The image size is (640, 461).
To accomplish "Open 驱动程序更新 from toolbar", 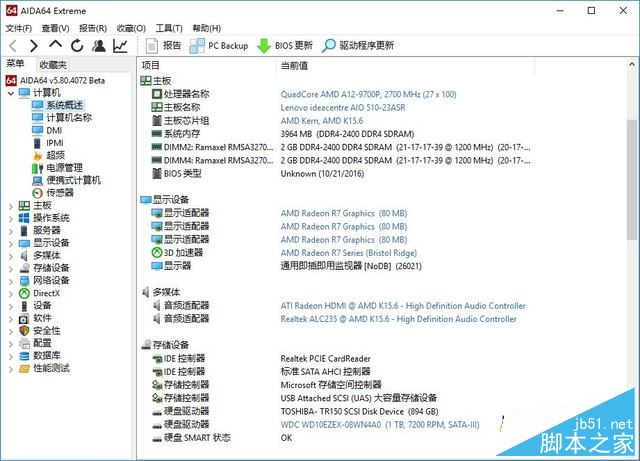I will [x=358, y=46].
